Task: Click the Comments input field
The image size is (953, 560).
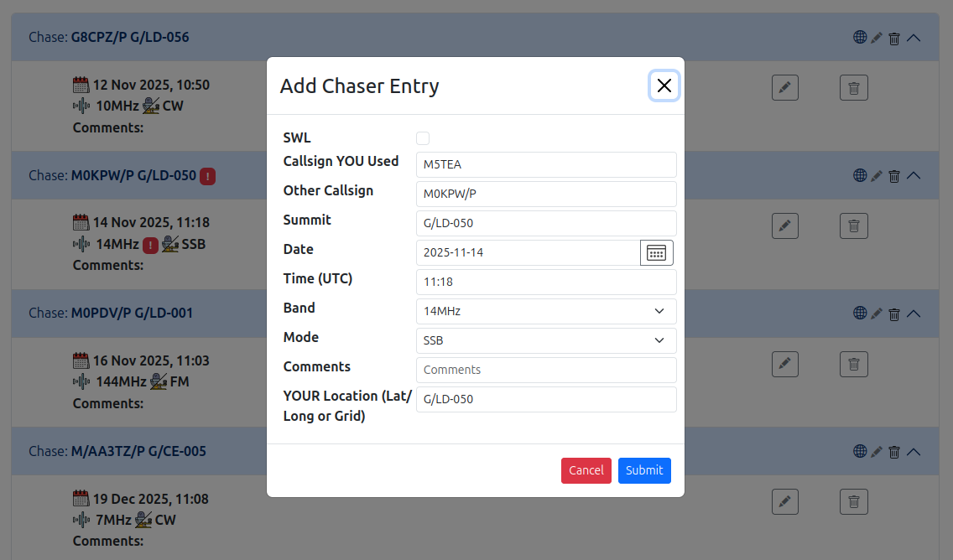Action: coord(546,370)
